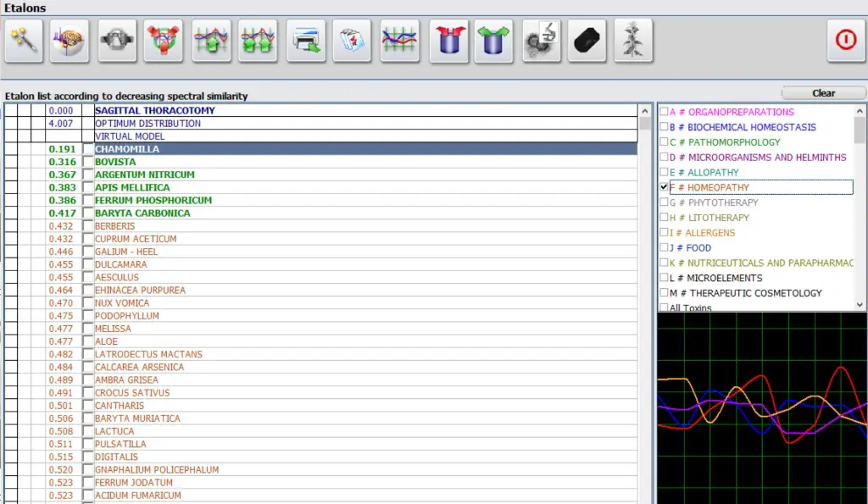Select the ARGENTUM NITRICUM etalon entry
The image size is (868, 504).
(144, 174)
